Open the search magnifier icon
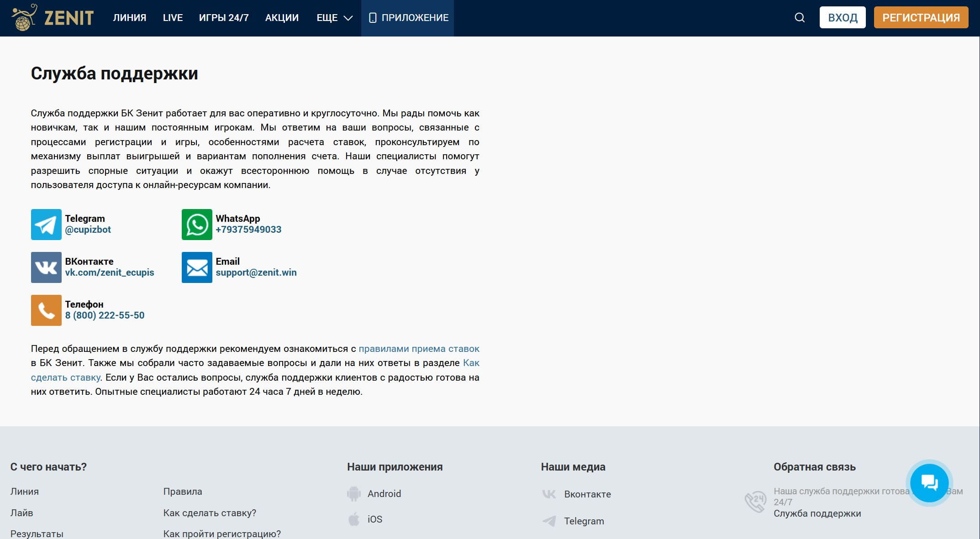This screenshot has height=539, width=980. point(800,17)
